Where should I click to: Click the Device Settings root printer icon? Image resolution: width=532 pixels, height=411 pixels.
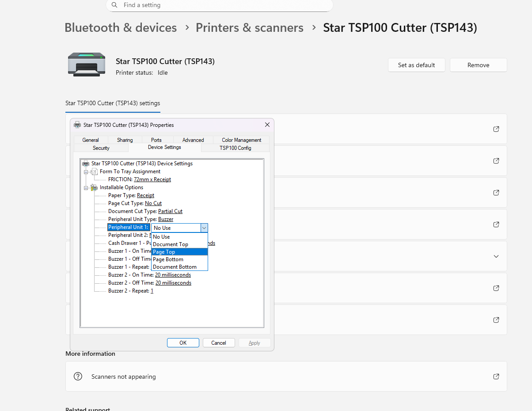[x=86, y=164]
